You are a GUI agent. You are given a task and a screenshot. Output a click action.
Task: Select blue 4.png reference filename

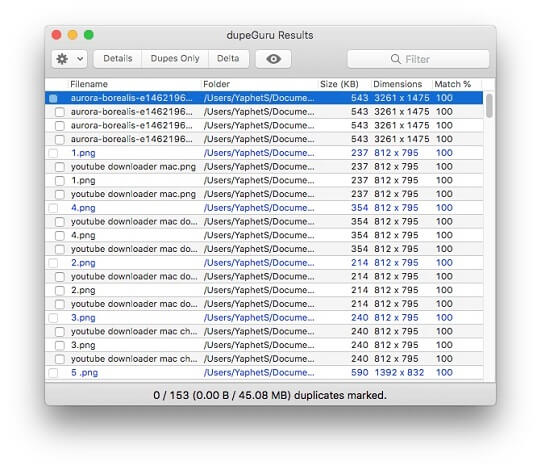coord(83,208)
